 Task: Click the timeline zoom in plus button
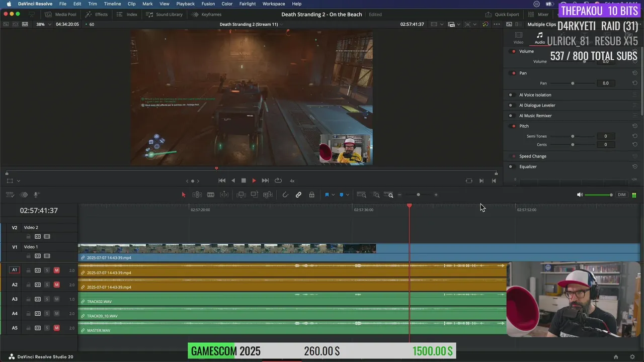(x=436, y=195)
